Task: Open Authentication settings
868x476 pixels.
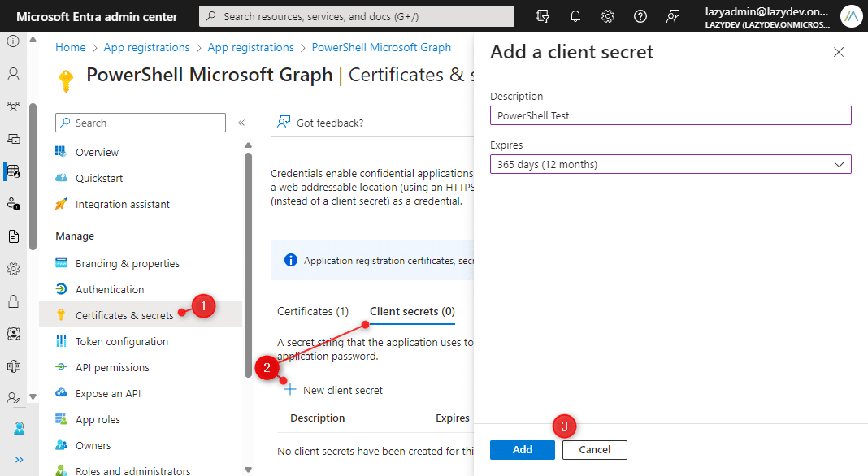Action: pos(110,289)
